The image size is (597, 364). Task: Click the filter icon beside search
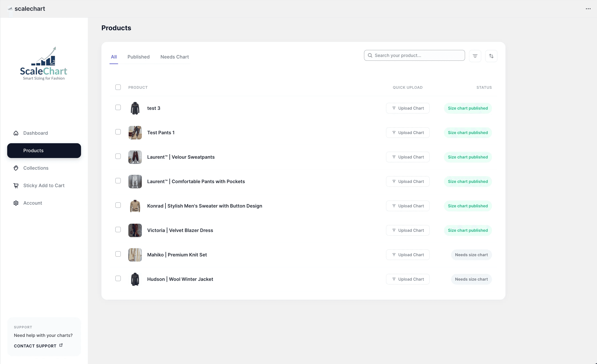(x=475, y=56)
